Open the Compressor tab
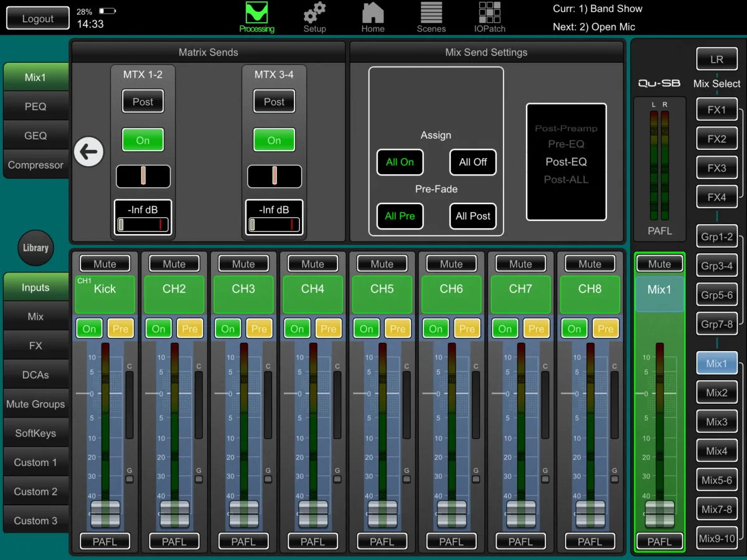Image resolution: width=747 pixels, height=560 pixels. pyautogui.click(x=35, y=165)
